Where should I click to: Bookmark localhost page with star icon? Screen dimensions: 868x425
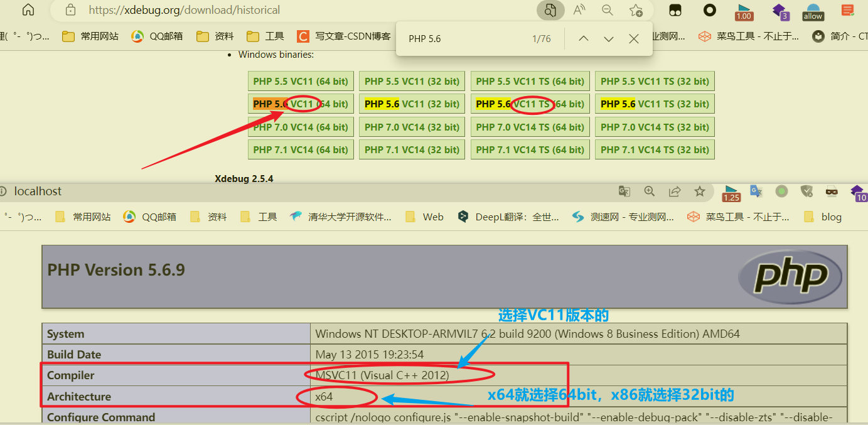point(700,191)
